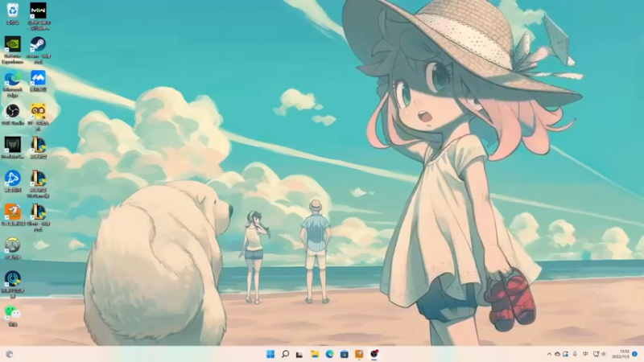Select the Predator desktop shortcut
644x362 pixels.
pyautogui.click(x=13, y=148)
